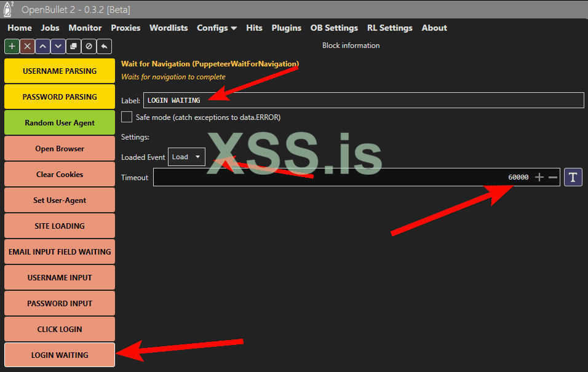Click the 'Waits for navigation to complete' description

coord(173,77)
